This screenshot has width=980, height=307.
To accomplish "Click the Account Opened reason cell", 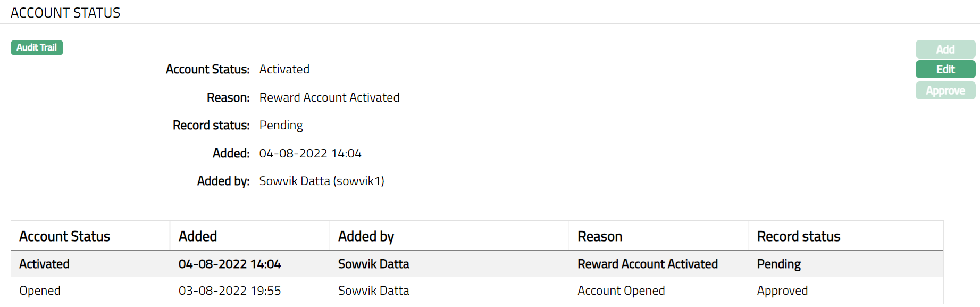I will 621,291.
